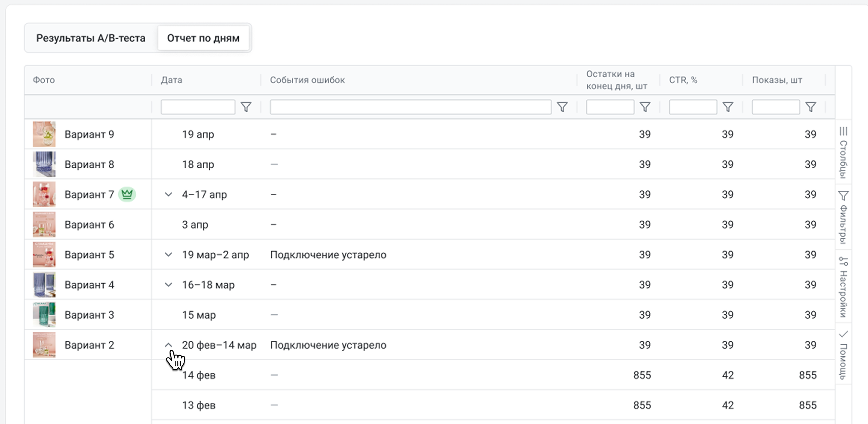The image size is (868, 424).
Task: Open the Столбцы side panel
Action: click(x=843, y=152)
